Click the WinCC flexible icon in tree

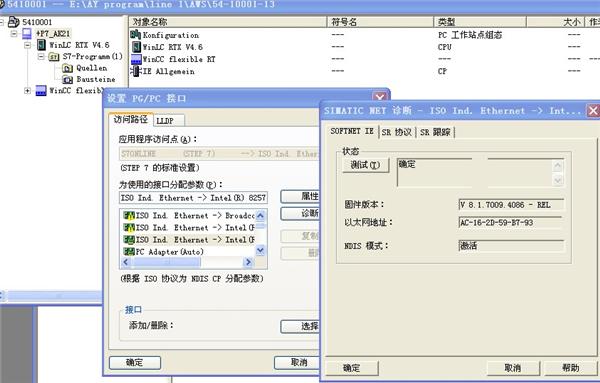coord(41,91)
